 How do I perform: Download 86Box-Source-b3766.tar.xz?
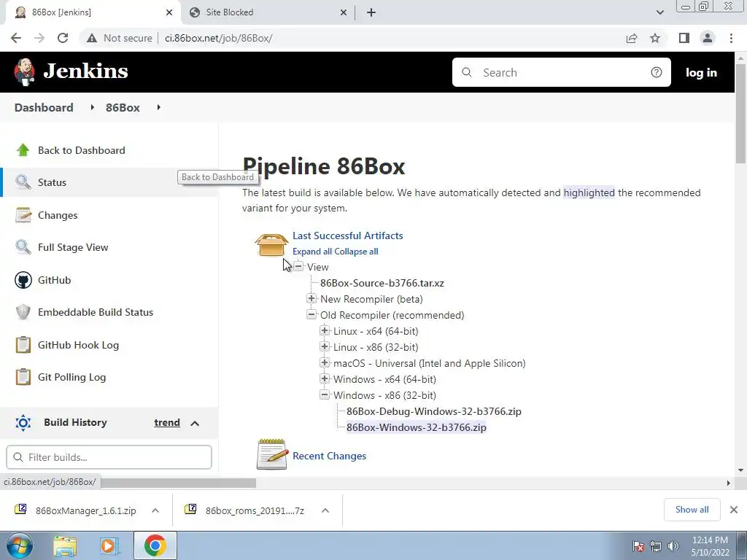(x=382, y=283)
